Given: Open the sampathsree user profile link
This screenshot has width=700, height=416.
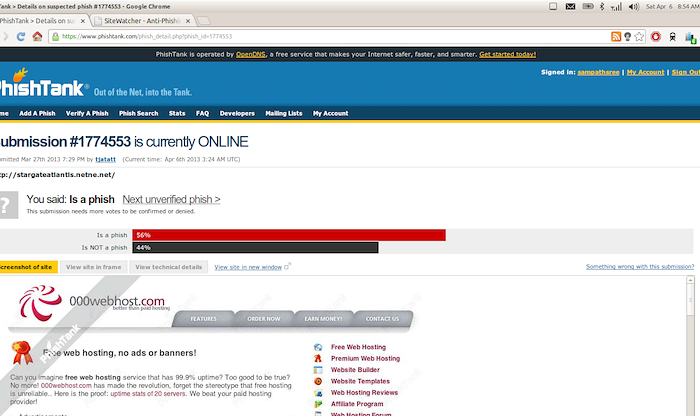Looking at the screenshot, I should click(x=598, y=72).
